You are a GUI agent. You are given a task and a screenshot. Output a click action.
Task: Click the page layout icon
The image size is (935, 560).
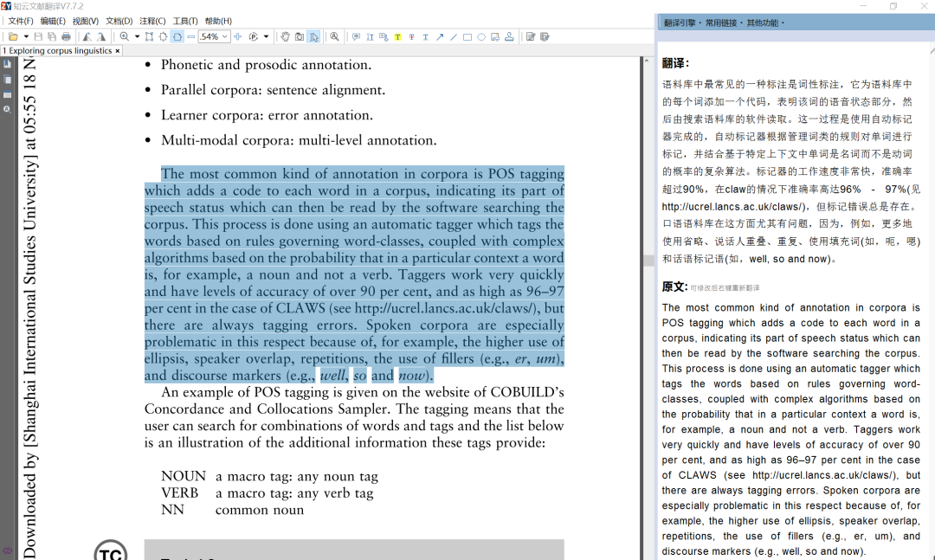pyautogui.click(x=254, y=37)
